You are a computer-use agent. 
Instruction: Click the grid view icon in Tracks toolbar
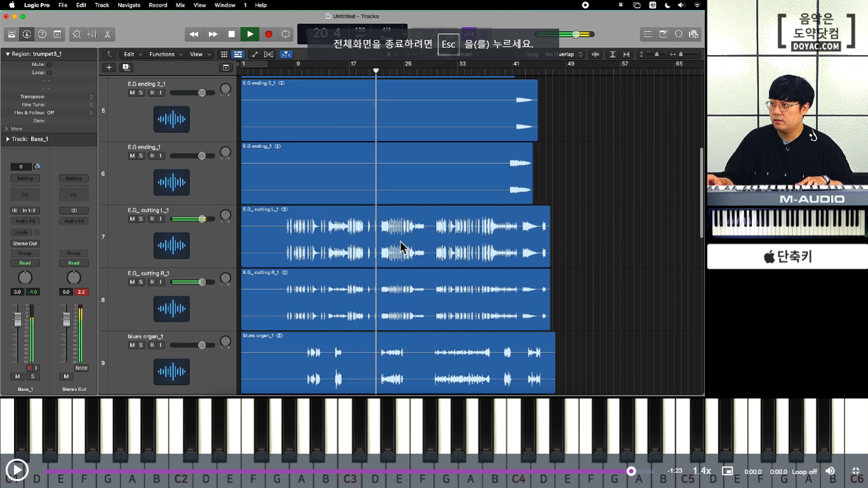click(x=224, y=55)
